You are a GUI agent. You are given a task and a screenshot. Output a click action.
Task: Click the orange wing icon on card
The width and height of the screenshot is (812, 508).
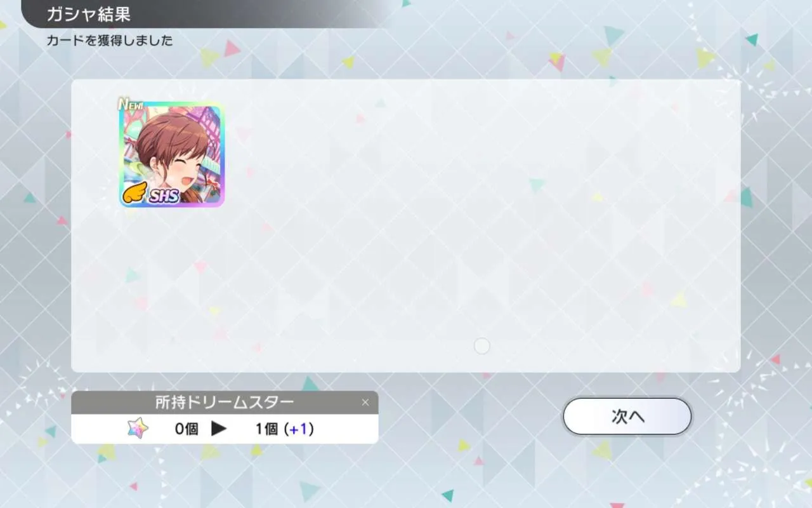point(134,192)
